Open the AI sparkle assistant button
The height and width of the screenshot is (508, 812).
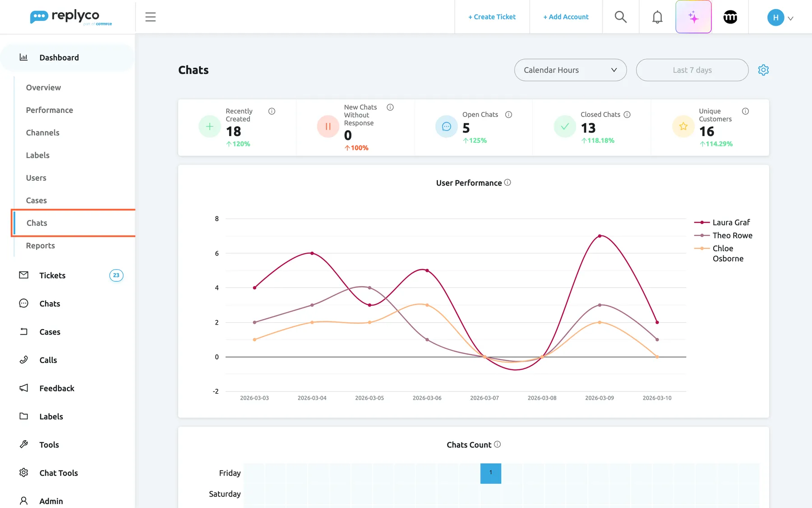click(x=693, y=17)
